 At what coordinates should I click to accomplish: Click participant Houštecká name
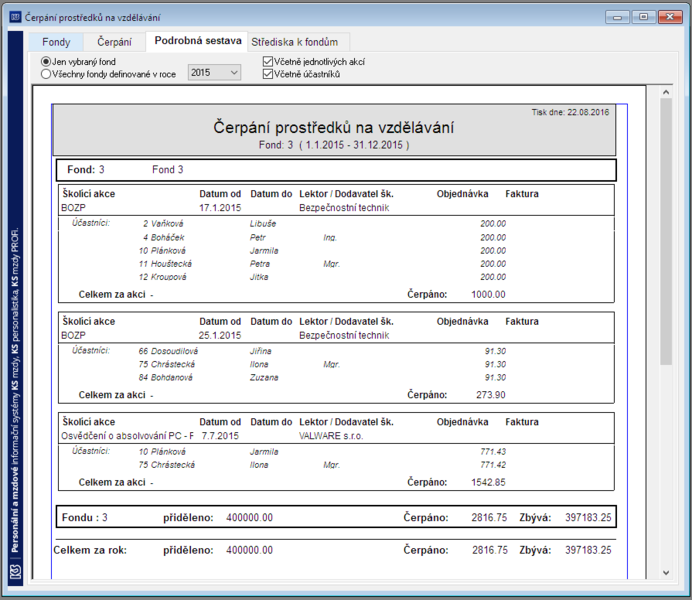click(x=171, y=264)
